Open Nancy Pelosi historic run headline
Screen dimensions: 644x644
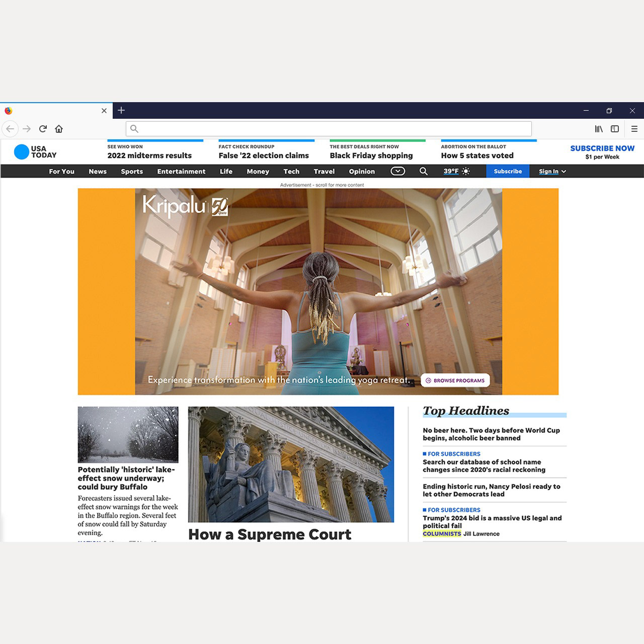[492, 490]
